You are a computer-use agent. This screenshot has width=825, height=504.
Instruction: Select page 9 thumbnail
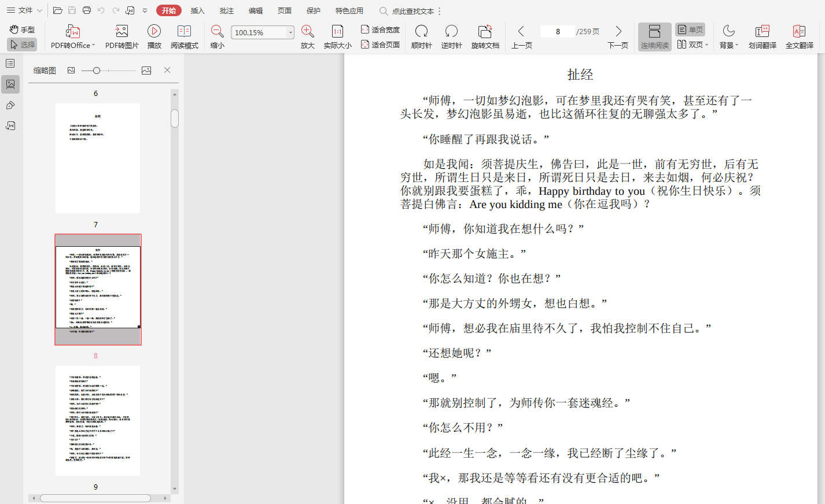(98, 421)
